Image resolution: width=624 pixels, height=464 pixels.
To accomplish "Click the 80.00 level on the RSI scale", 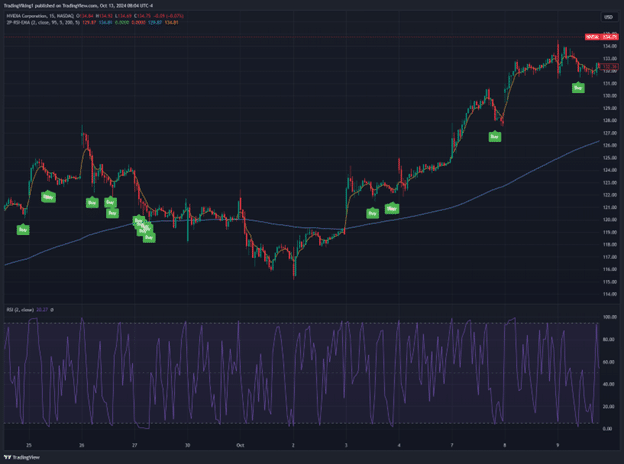I will (608, 339).
